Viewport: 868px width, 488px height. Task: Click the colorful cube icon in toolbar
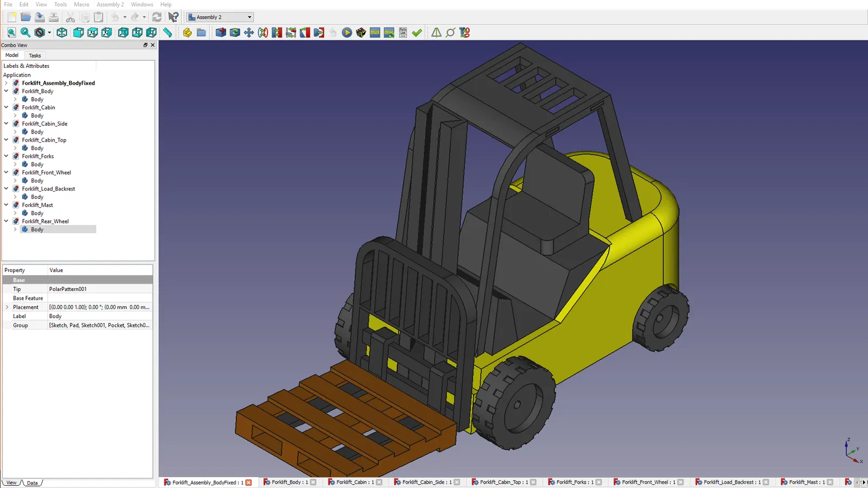pyautogui.click(x=361, y=33)
